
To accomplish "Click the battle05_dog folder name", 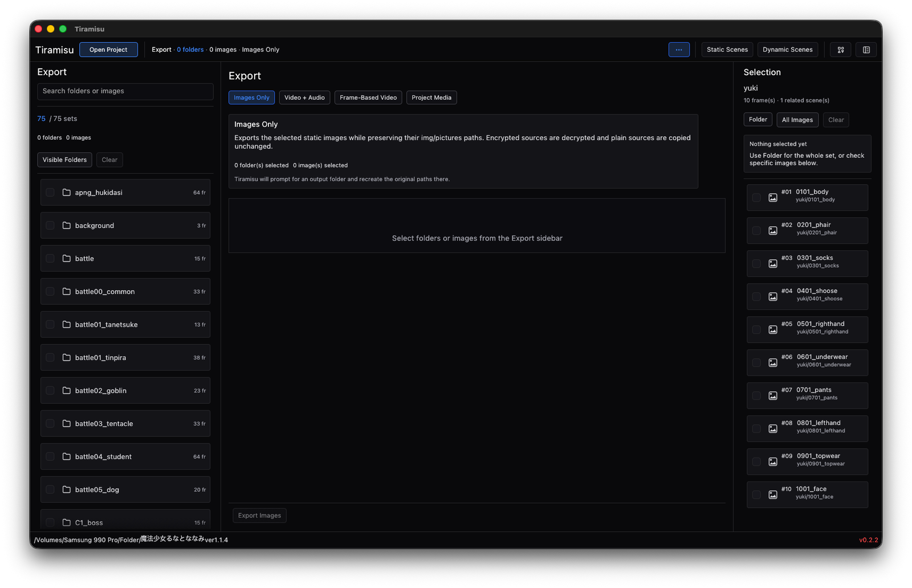I will pyautogui.click(x=97, y=490).
